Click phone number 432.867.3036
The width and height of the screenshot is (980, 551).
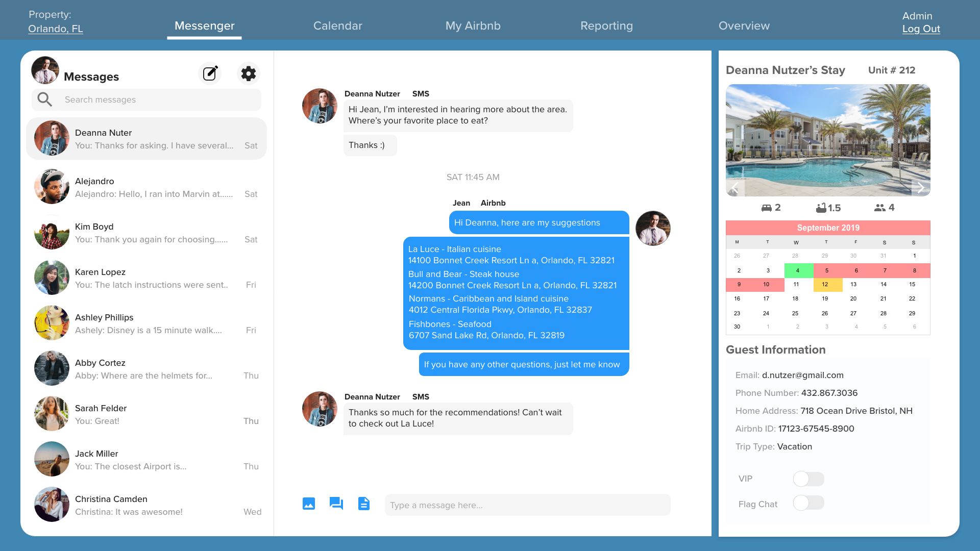(x=829, y=393)
